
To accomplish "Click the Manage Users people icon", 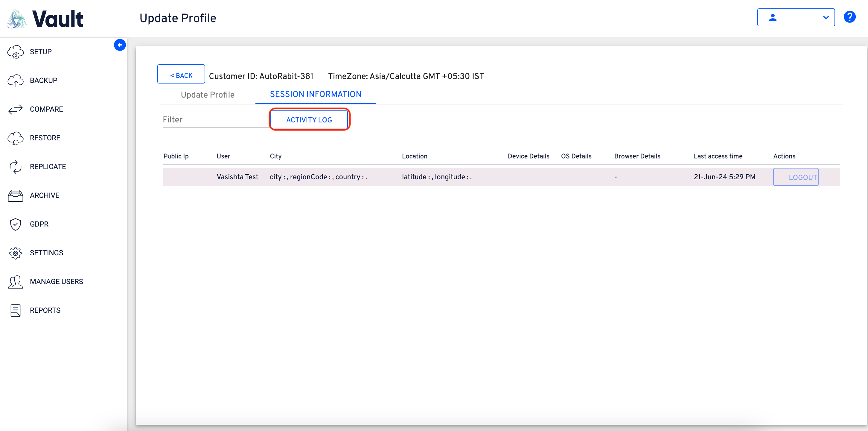I will [x=16, y=282].
